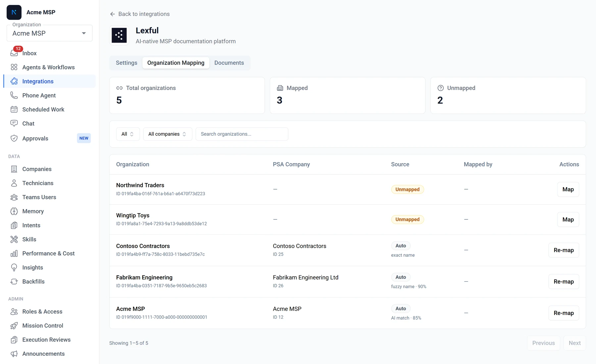The image size is (596, 364).
Task: Open the Organization selector dropdown
Action: pyautogui.click(x=49, y=33)
